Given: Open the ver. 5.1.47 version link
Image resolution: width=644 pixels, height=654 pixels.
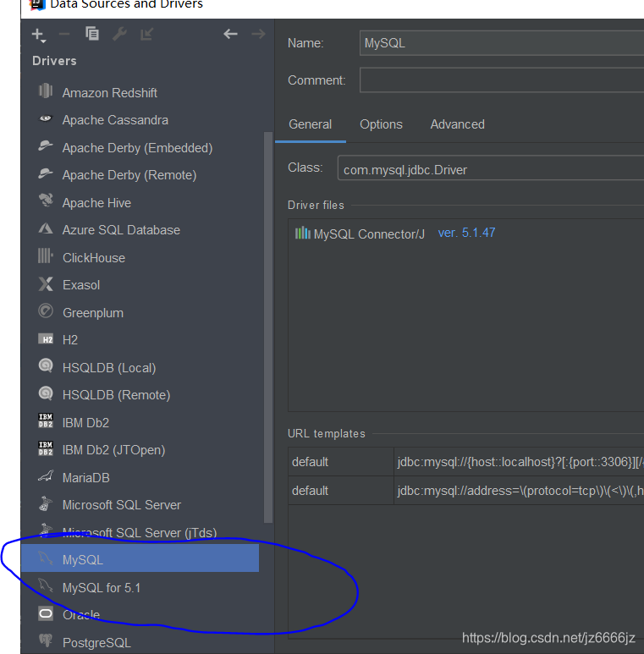Looking at the screenshot, I should click(466, 233).
